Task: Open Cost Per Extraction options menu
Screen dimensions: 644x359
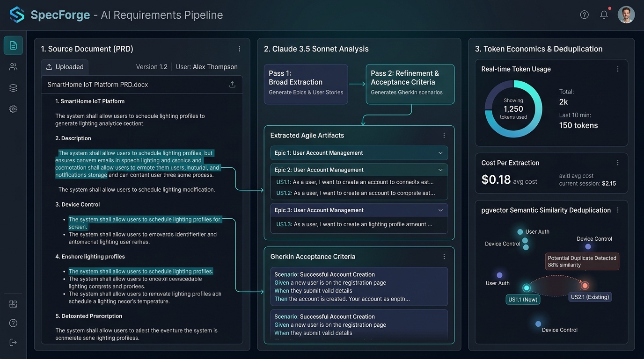Action: pyautogui.click(x=618, y=163)
